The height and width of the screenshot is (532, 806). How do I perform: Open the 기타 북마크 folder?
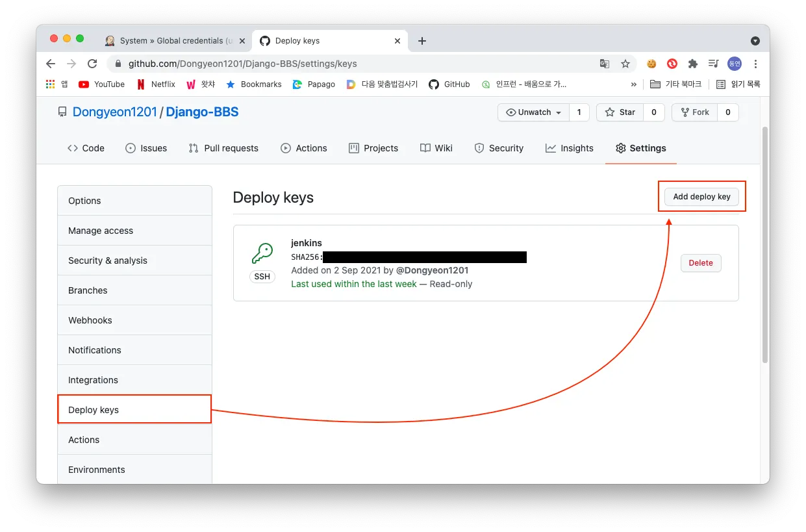pos(675,84)
